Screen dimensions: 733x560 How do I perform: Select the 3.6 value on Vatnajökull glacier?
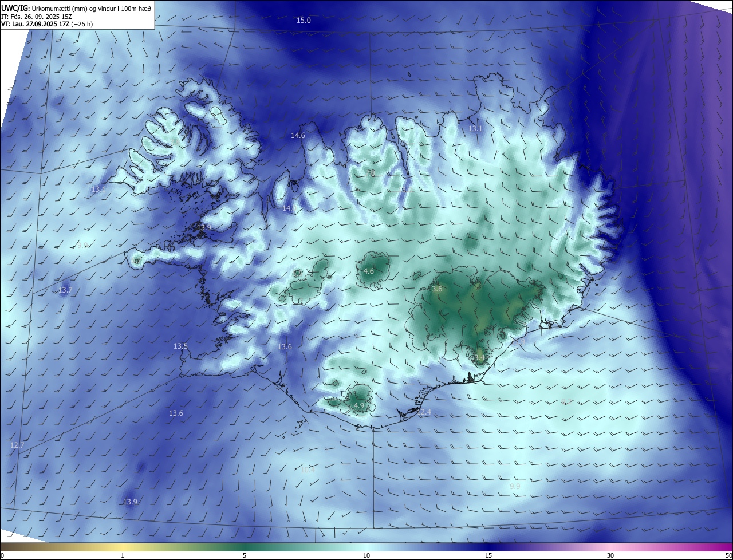tap(437, 290)
